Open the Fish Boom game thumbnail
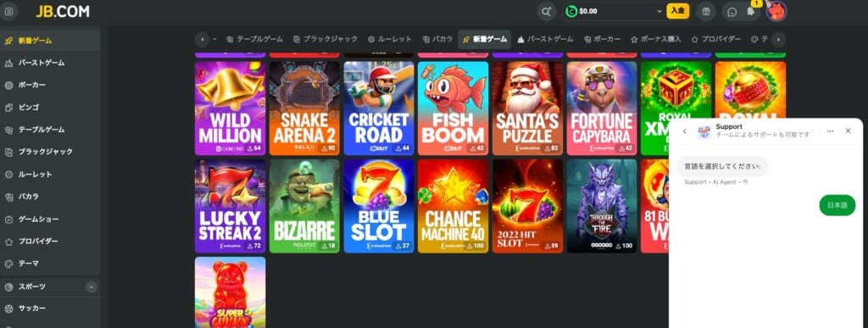Image resolution: width=868 pixels, height=328 pixels. click(453, 108)
